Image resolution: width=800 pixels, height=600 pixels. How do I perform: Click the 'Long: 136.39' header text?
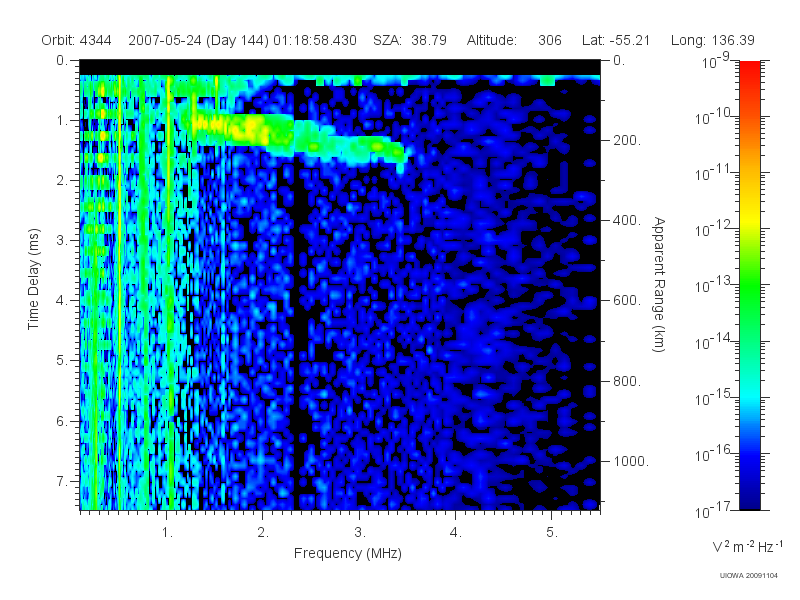(x=712, y=40)
